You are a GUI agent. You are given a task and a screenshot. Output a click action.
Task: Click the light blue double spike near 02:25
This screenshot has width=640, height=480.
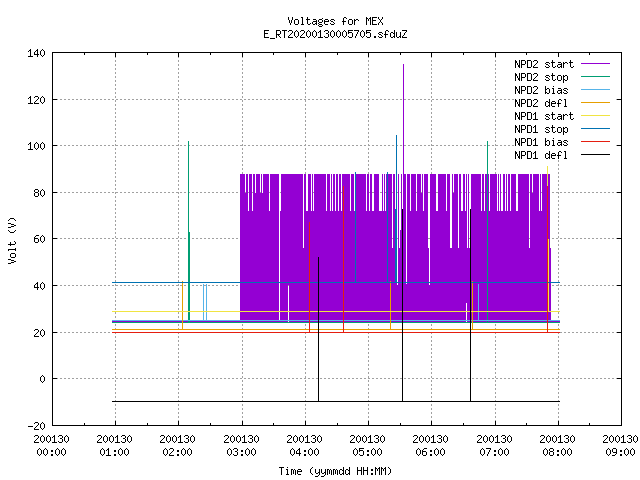[x=205, y=302]
